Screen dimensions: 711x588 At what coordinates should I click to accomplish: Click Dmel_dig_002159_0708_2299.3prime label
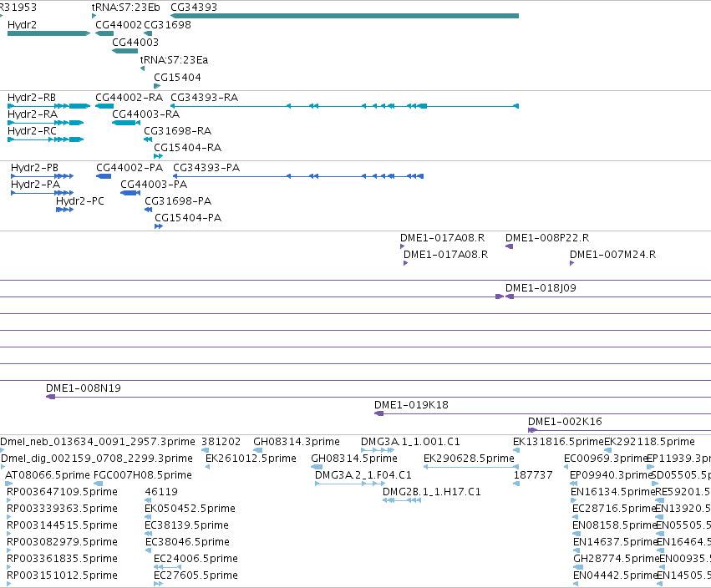97,459
